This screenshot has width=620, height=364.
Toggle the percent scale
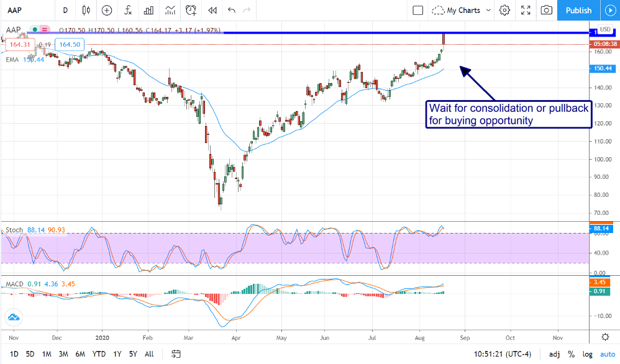pyautogui.click(x=571, y=354)
